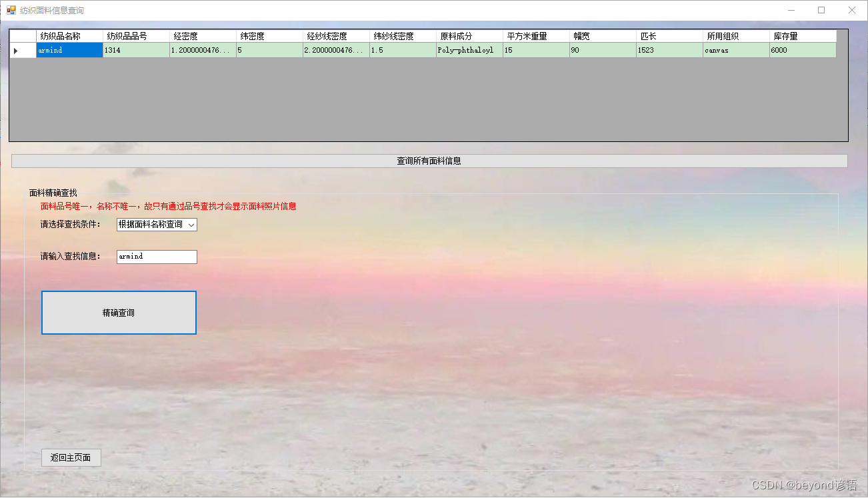868x498 pixels.
Task: Focus the 请输入查找信息 text box
Action: point(157,257)
